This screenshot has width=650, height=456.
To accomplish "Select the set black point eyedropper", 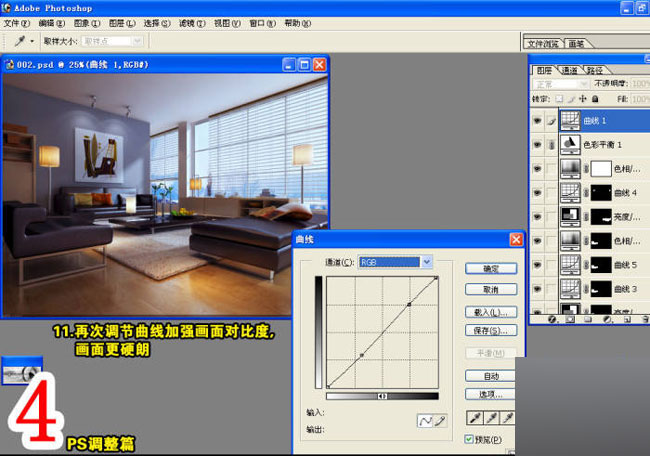I will tap(475, 418).
